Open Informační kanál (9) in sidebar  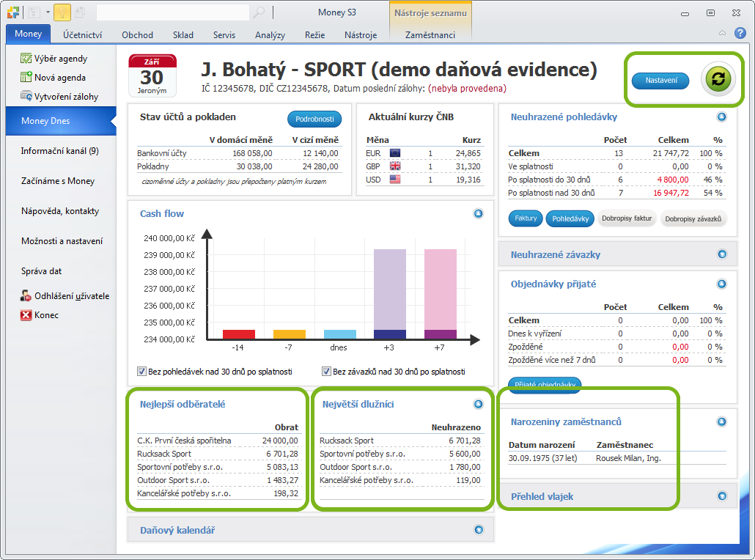coord(59,151)
